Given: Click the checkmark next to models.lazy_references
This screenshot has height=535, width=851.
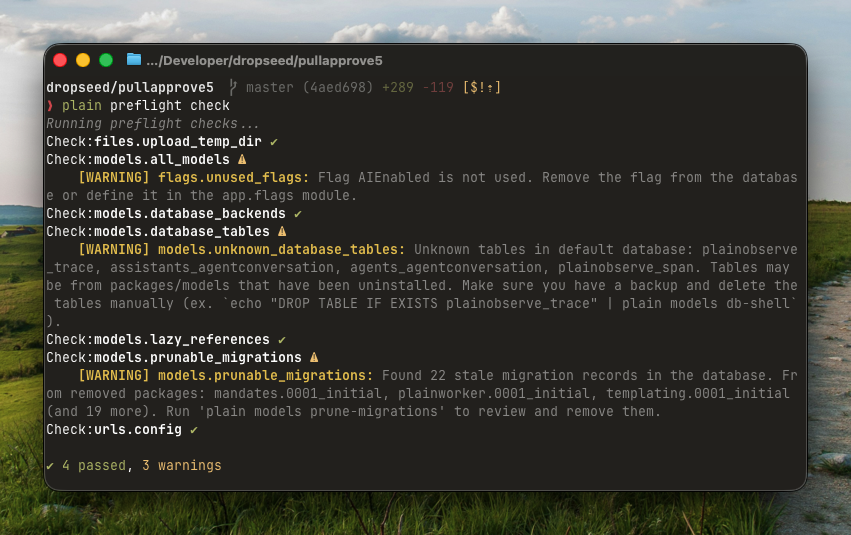Looking at the screenshot, I should point(282,339).
